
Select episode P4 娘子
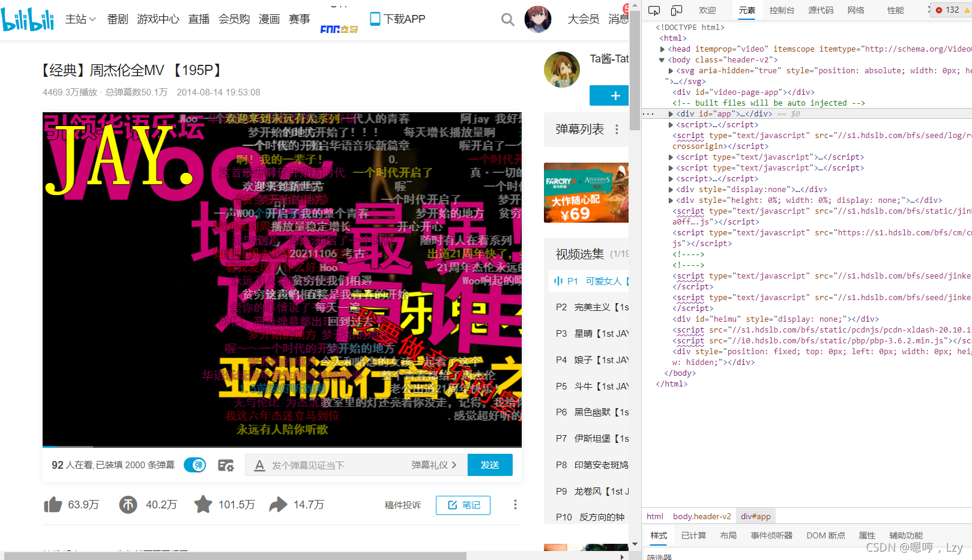point(590,360)
